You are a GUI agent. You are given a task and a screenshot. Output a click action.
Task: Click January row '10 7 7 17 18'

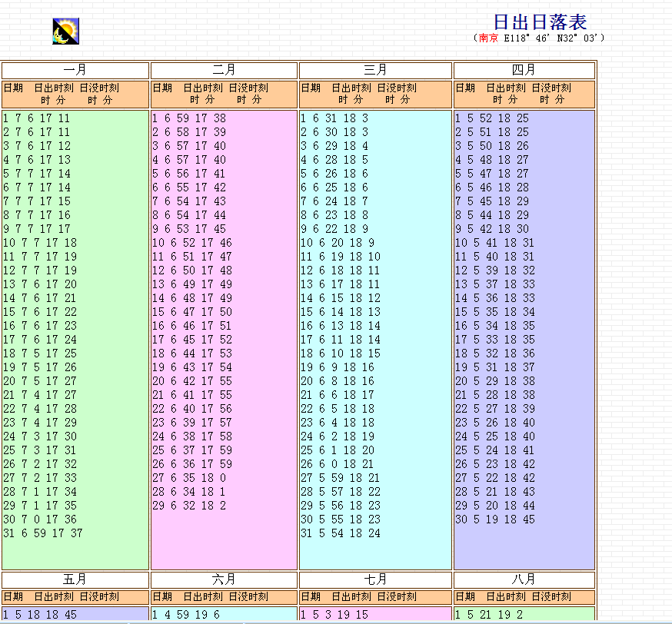pyautogui.click(x=40, y=243)
